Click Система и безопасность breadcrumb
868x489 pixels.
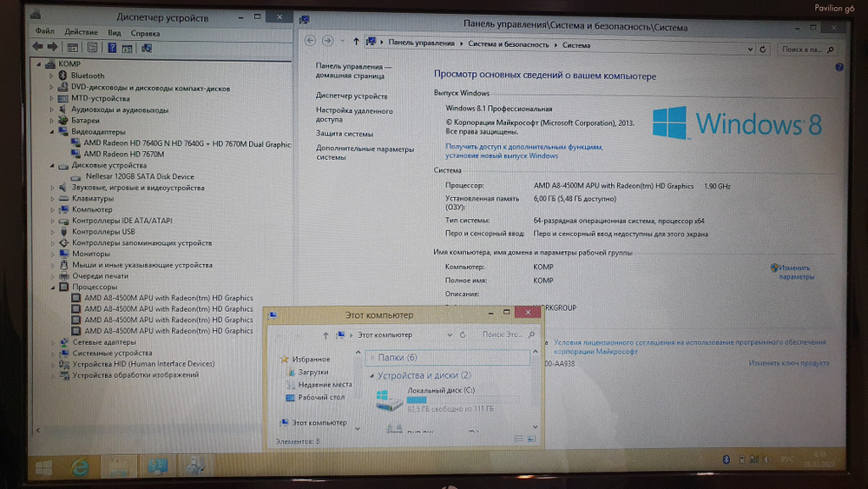508,44
